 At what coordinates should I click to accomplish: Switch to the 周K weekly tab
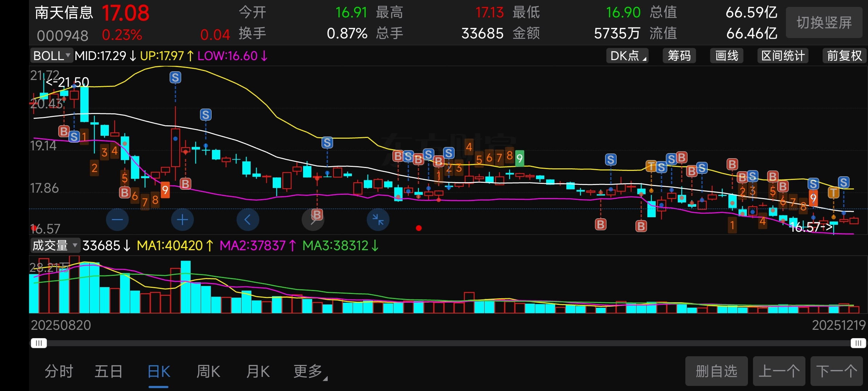[x=208, y=371]
